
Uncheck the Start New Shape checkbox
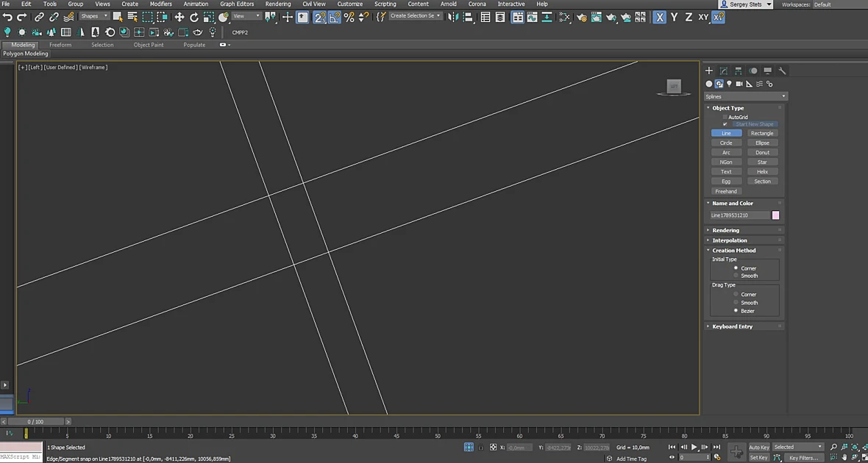[725, 124]
